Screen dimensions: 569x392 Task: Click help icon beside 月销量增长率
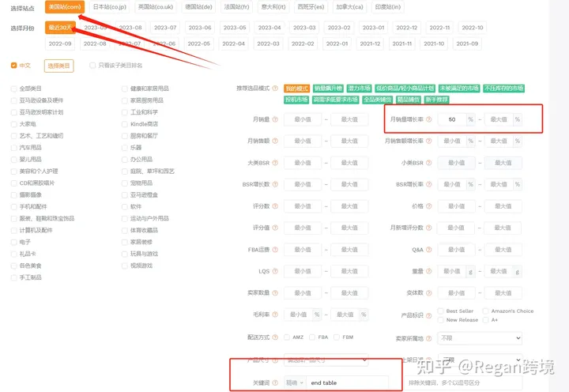428,119
